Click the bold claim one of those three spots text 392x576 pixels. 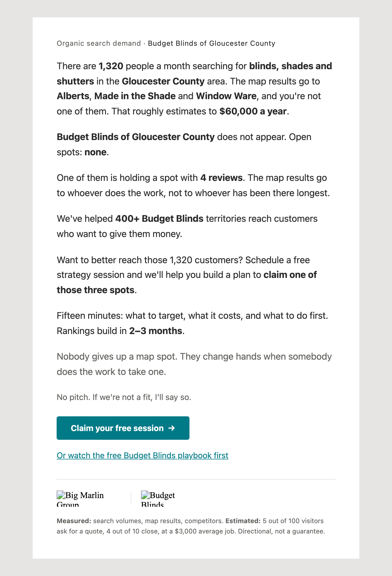point(187,282)
